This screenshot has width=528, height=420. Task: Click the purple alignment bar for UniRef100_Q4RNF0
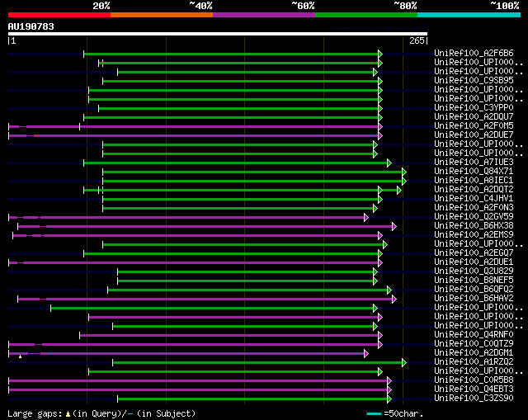[x=229, y=336]
